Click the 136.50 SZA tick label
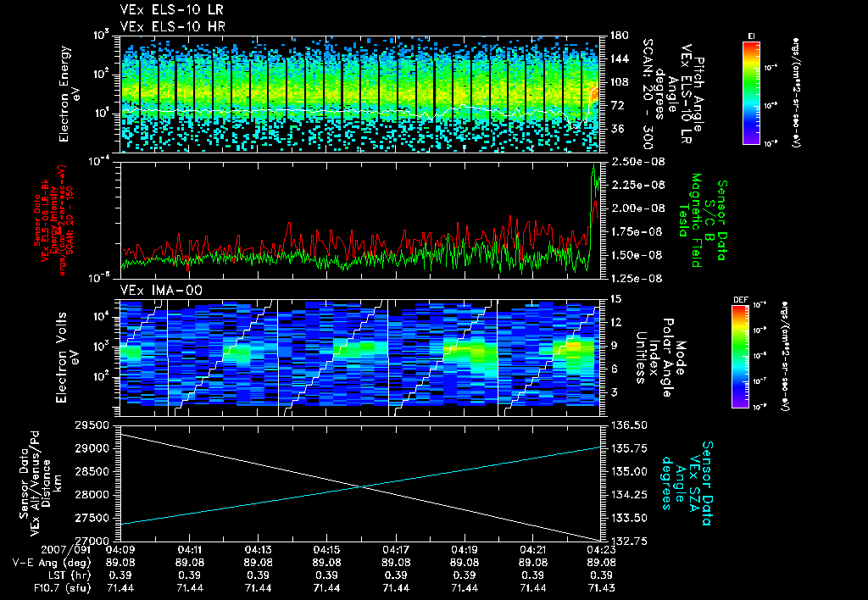This screenshot has height=600, width=868. tap(629, 425)
